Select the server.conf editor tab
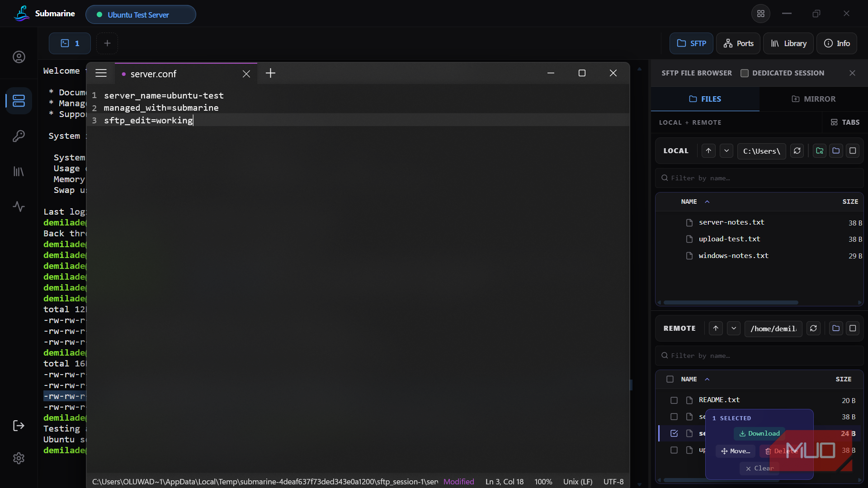 coord(186,74)
